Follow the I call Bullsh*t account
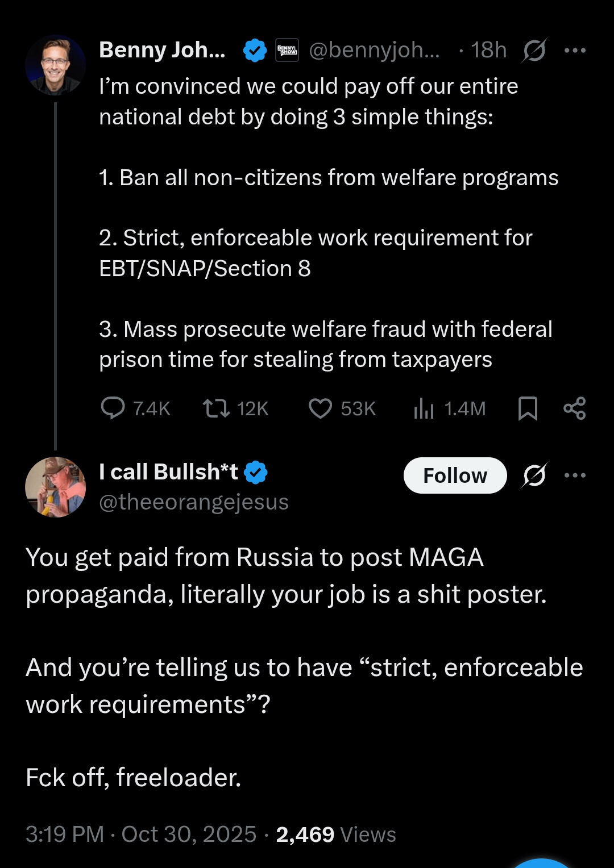 coord(455,475)
